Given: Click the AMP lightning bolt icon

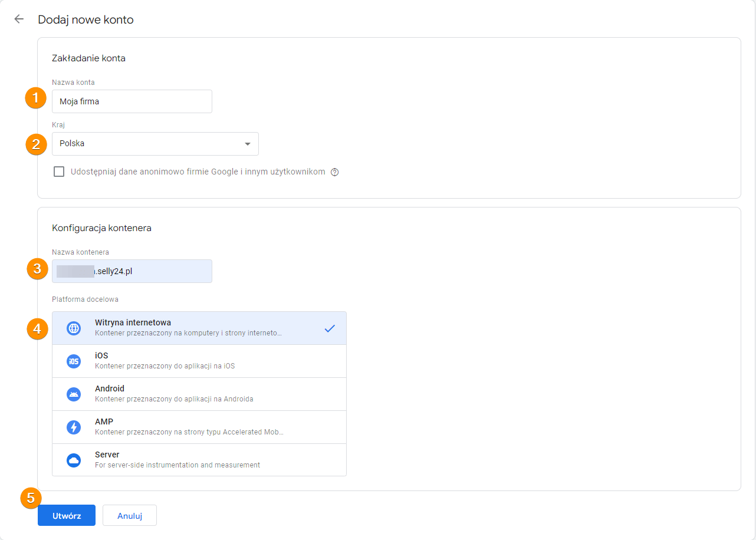Looking at the screenshot, I should click(74, 427).
